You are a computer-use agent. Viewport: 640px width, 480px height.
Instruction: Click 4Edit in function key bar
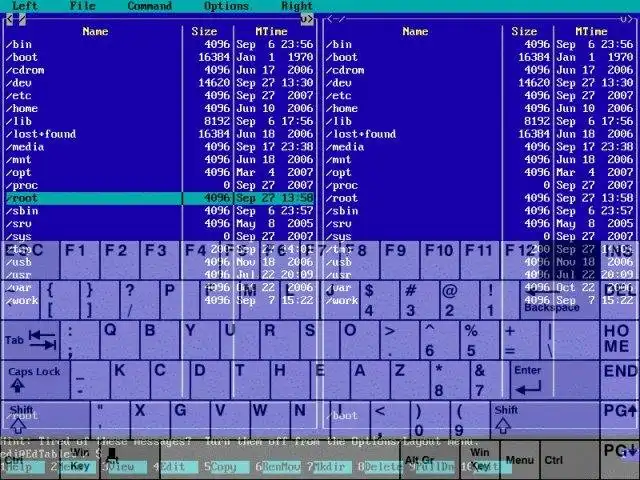coord(176,467)
